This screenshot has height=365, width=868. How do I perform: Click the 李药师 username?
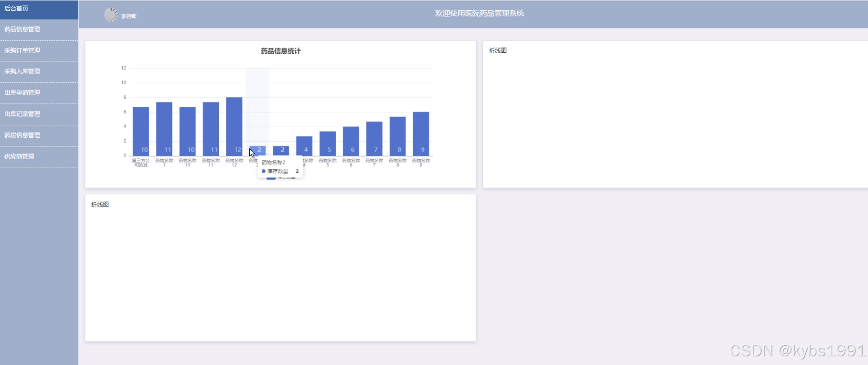(128, 16)
